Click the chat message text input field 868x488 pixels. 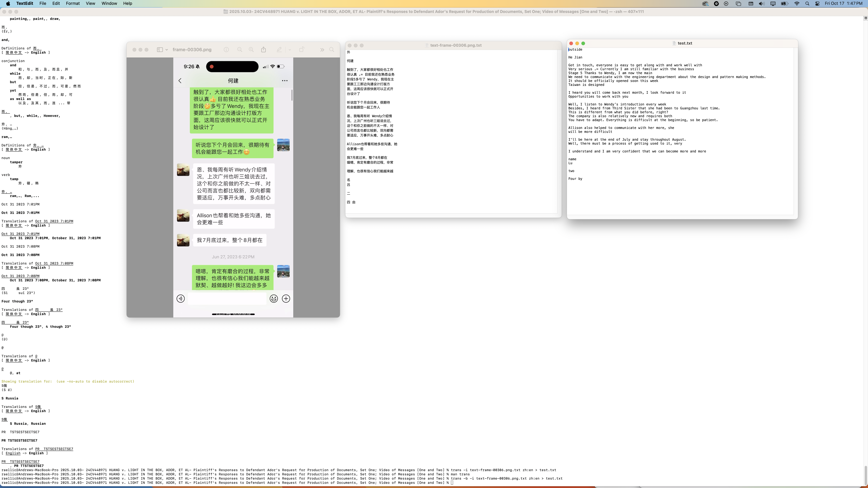(227, 299)
